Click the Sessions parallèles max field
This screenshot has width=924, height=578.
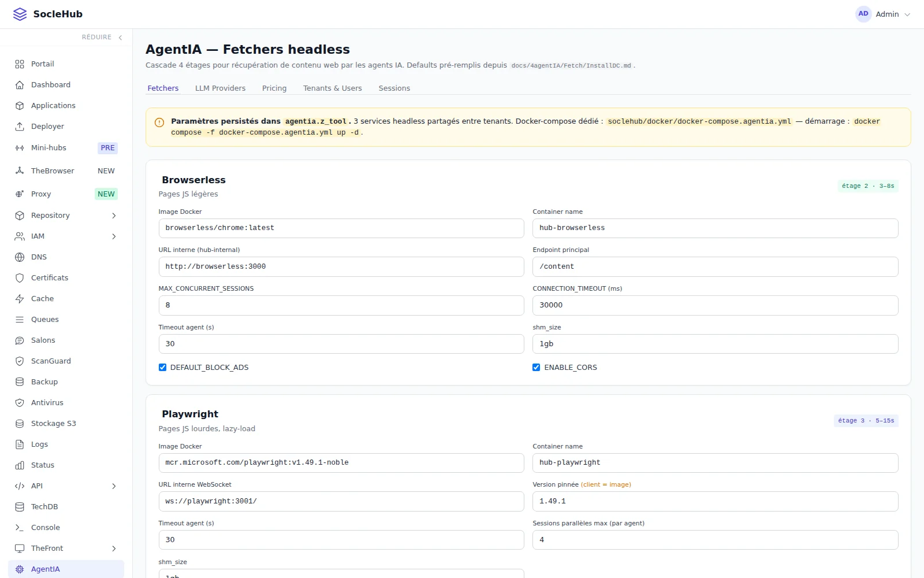716,540
